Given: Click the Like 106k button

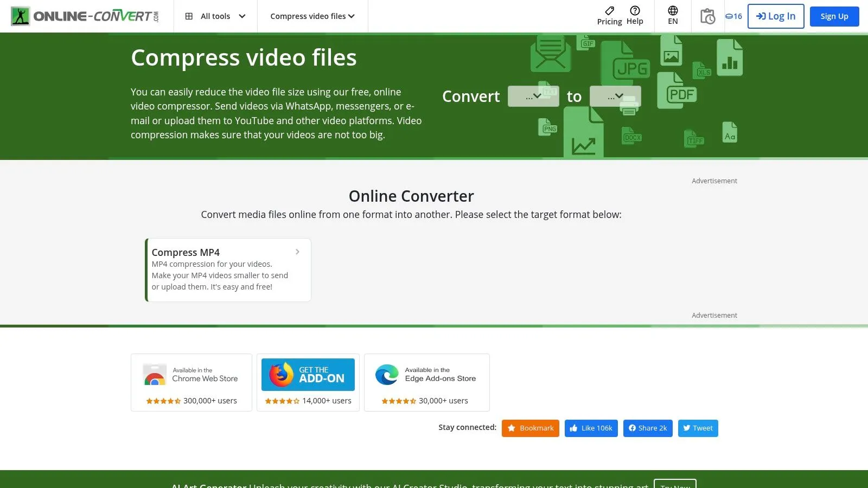Looking at the screenshot, I should coord(591,428).
